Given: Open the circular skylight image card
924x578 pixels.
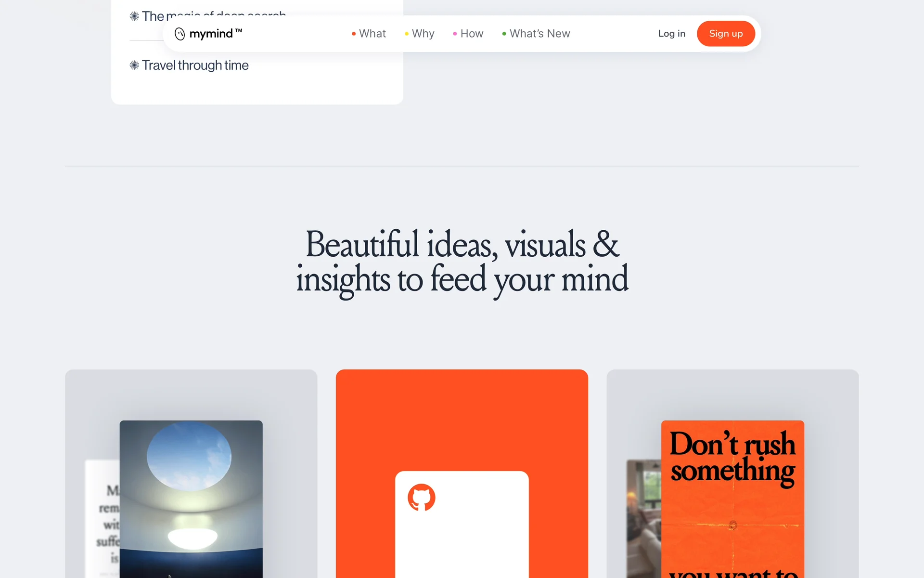Looking at the screenshot, I should [x=191, y=499].
